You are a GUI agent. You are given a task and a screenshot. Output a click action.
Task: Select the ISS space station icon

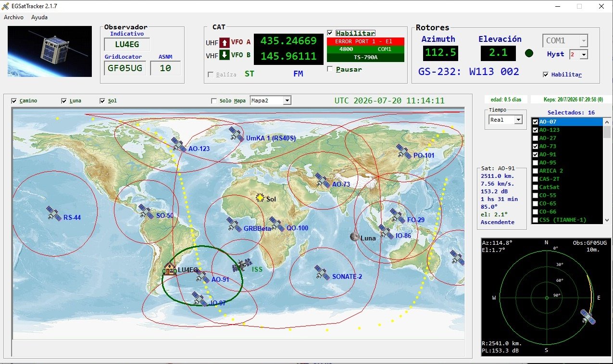pos(242,265)
